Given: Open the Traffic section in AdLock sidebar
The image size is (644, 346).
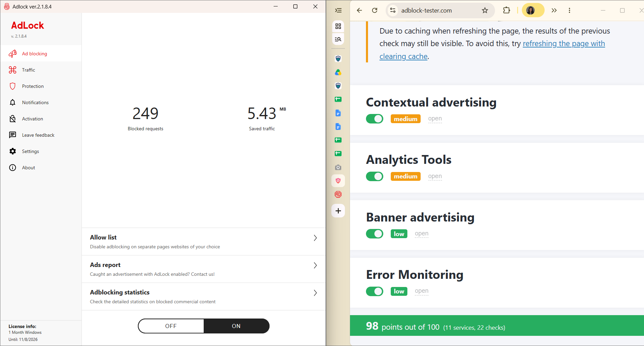Looking at the screenshot, I should (41, 70).
